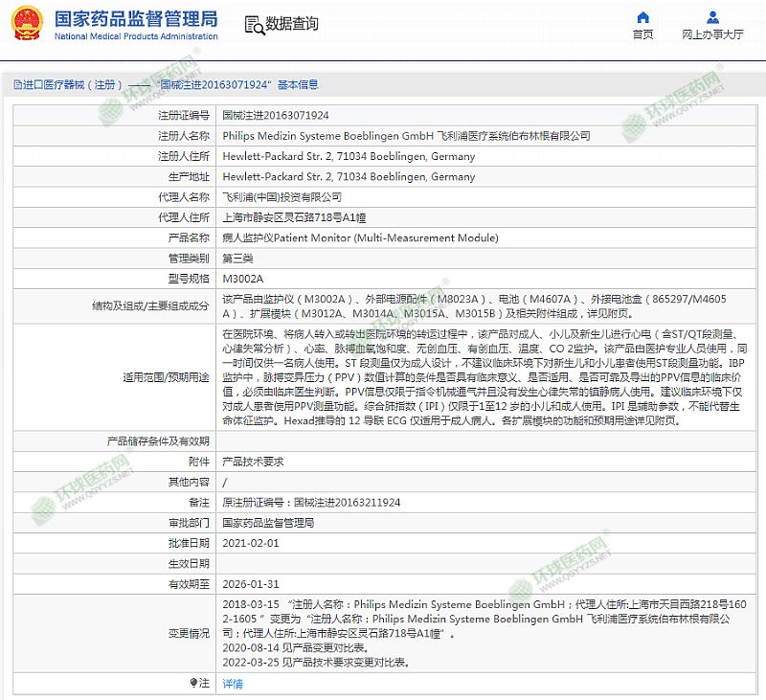The width and height of the screenshot is (766, 700).
Task: Click the 国家药品监督管理局 site title
Action: click(136, 19)
